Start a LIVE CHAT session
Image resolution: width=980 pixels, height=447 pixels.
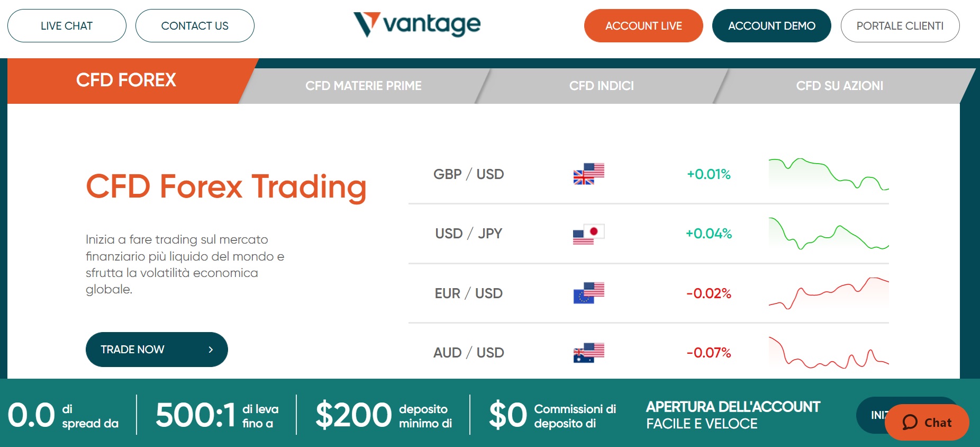pos(66,25)
